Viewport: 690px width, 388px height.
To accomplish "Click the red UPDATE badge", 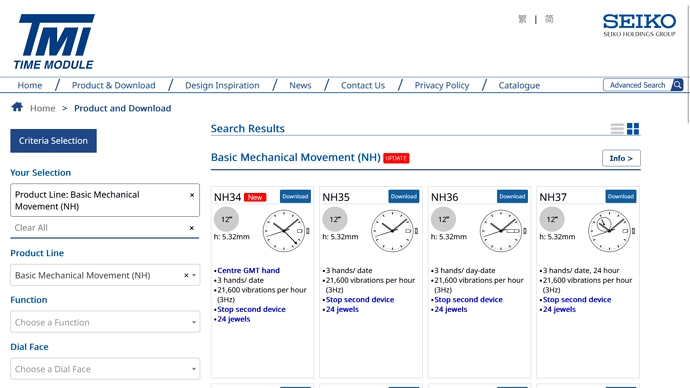I will (396, 158).
